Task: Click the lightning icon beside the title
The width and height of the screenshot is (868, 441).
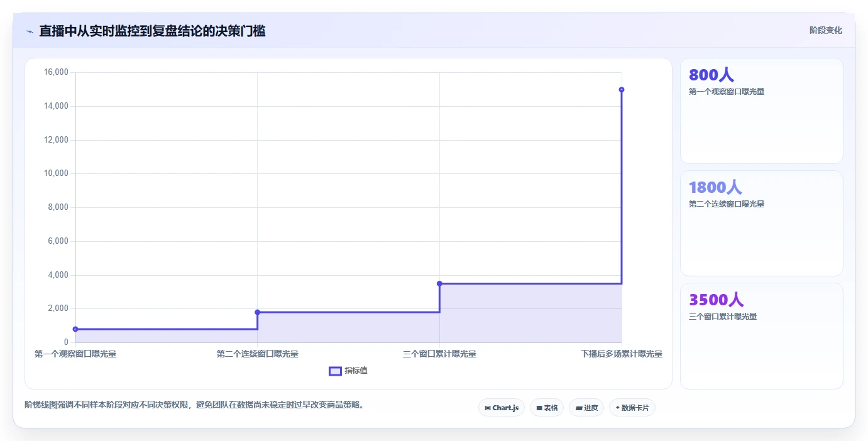Action: tap(30, 31)
